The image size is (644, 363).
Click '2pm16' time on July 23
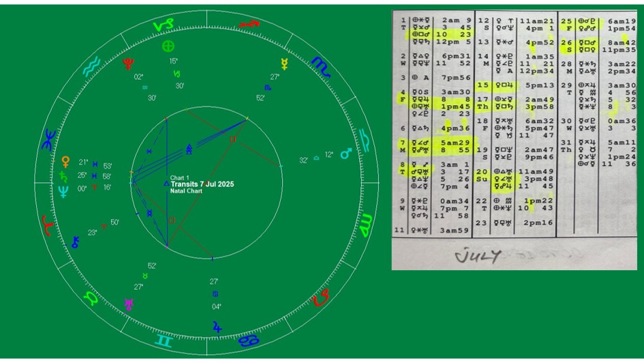tap(538, 223)
